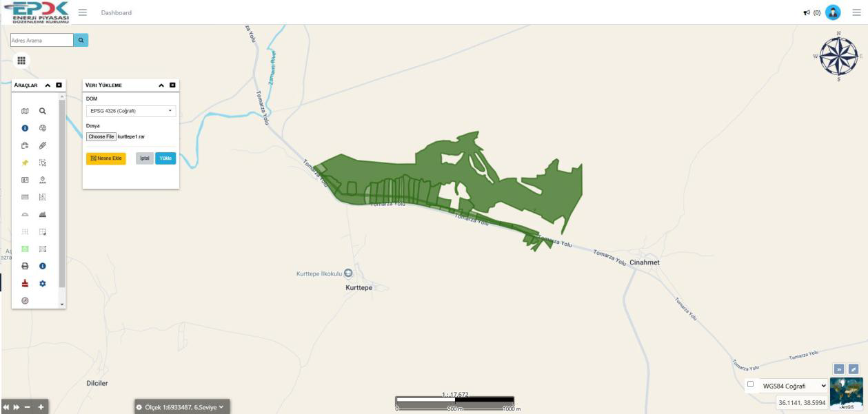The height and width of the screenshot is (414, 868).
Task: Click the red stamp tool icon
Action: tap(25, 283)
